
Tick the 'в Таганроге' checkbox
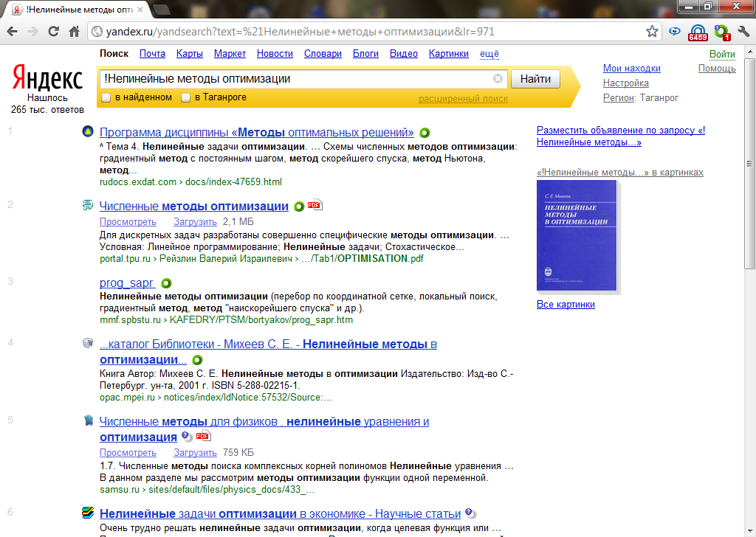[x=185, y=98]
